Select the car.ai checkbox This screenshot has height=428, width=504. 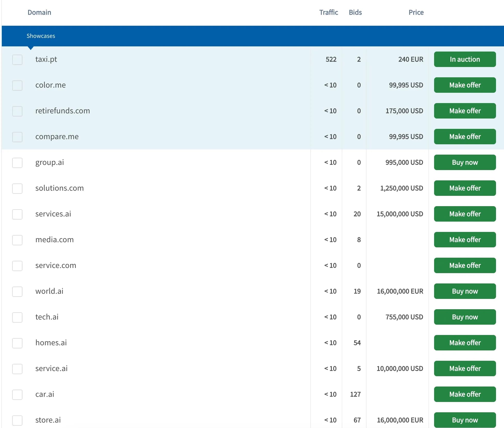[x=17, y=395]
